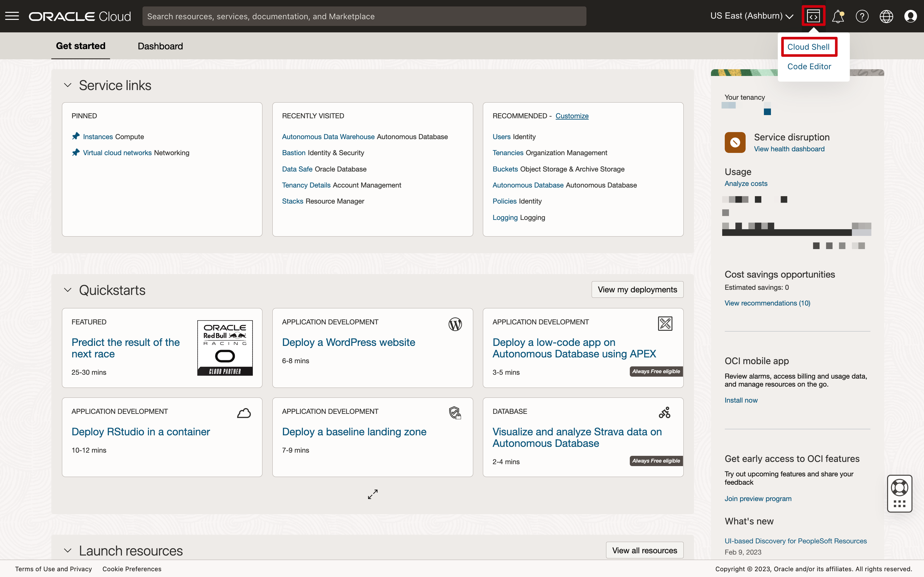The width and height of the screenshot is (924, 577).
Task: Click the expand arrows below Quickstarts
Action: (x=373, y=494)
